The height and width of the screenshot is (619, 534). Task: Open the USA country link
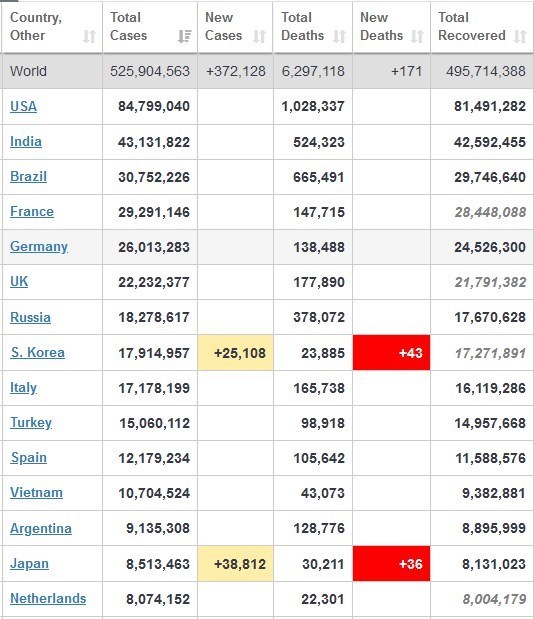[x=23, y=106]
